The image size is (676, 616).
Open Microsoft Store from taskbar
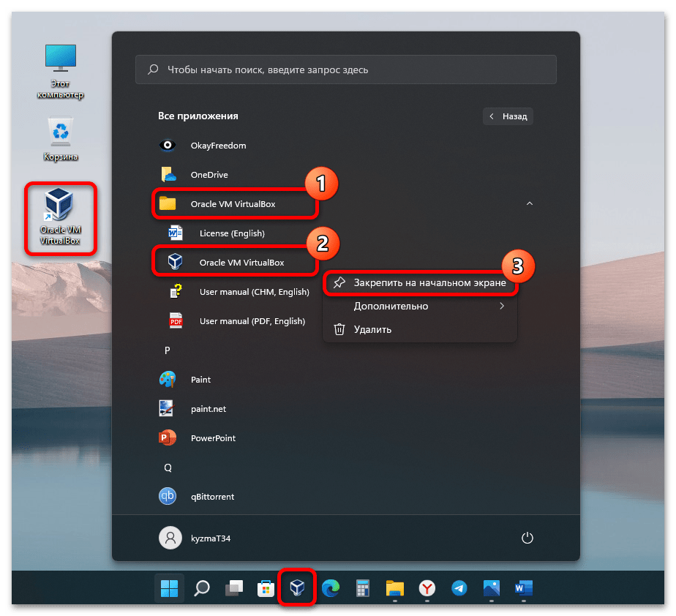pyautogui.click(x=266, y=588)
